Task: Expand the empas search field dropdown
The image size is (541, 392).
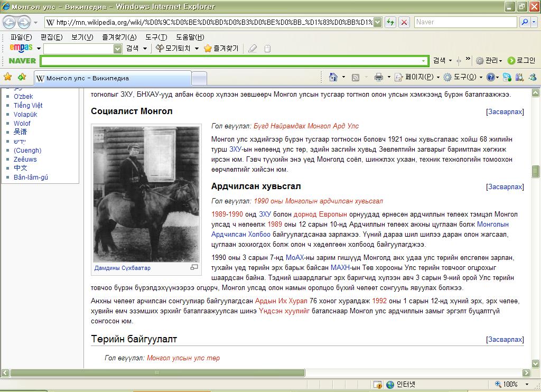Action: (118, 49)
